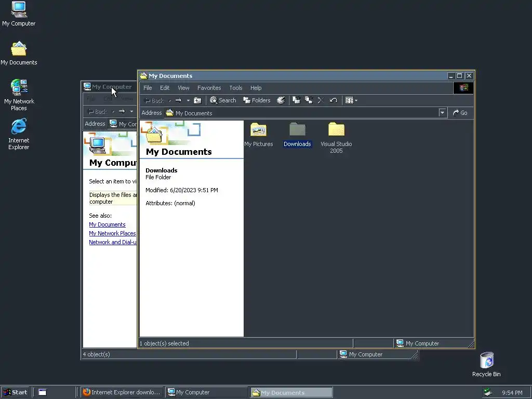
Task: Click the Copy To toolbar icon
Action: [x=309, y=100]
